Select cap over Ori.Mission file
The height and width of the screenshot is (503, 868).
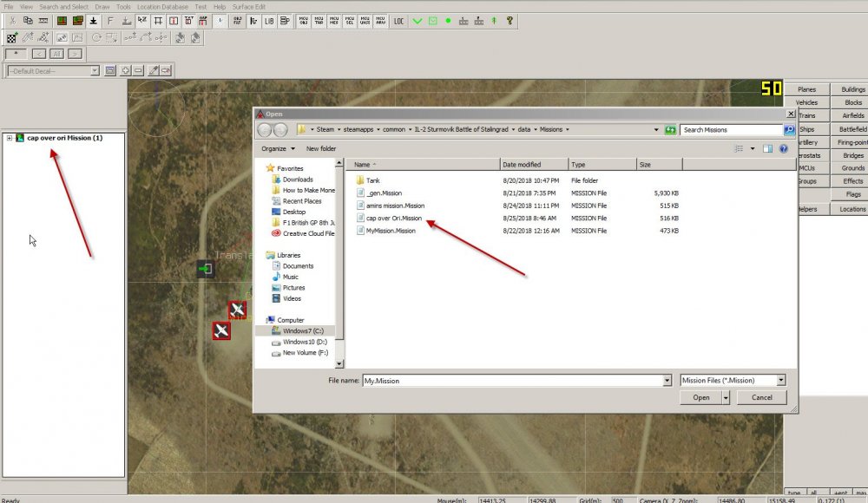pyautogui.click(x=394, y=218)
